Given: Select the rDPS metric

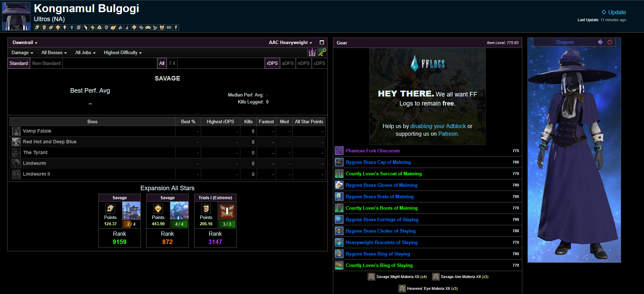Looking at the screenshot, I should [272, 63].
